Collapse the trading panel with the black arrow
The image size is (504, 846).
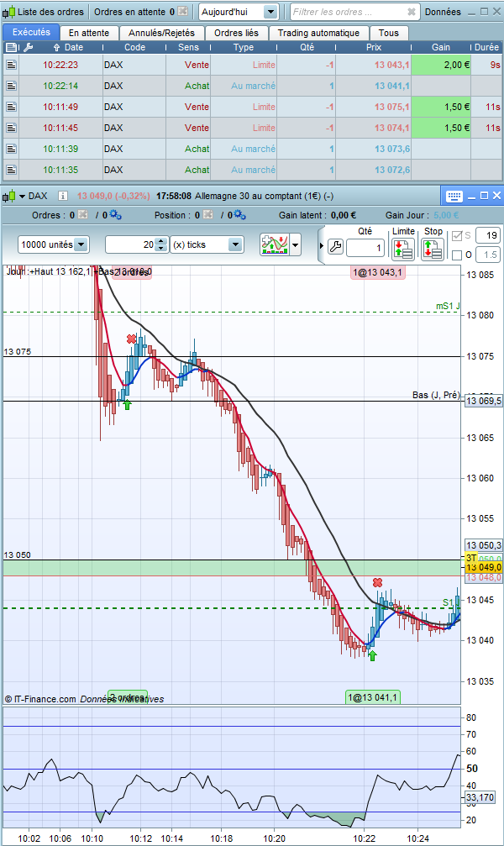click(321, 246)
